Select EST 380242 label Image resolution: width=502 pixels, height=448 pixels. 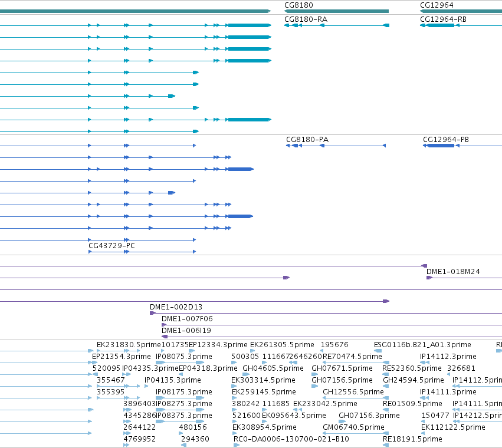tap(245, 404)
